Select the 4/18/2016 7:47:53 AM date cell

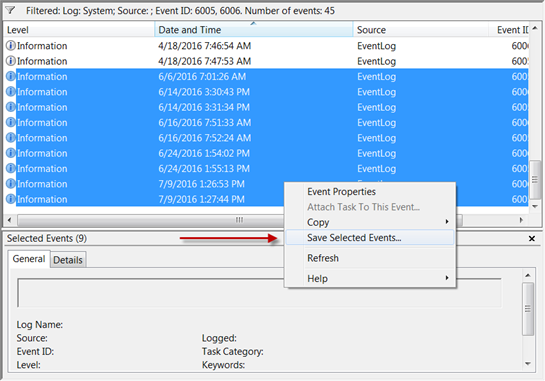coord(204,61)
